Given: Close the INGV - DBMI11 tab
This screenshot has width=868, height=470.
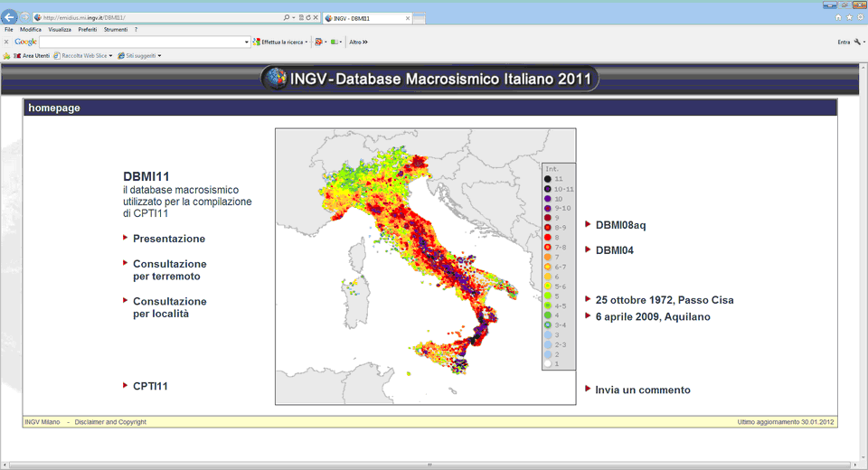Looking at the screenshot, I should click(x=408, y=18).
